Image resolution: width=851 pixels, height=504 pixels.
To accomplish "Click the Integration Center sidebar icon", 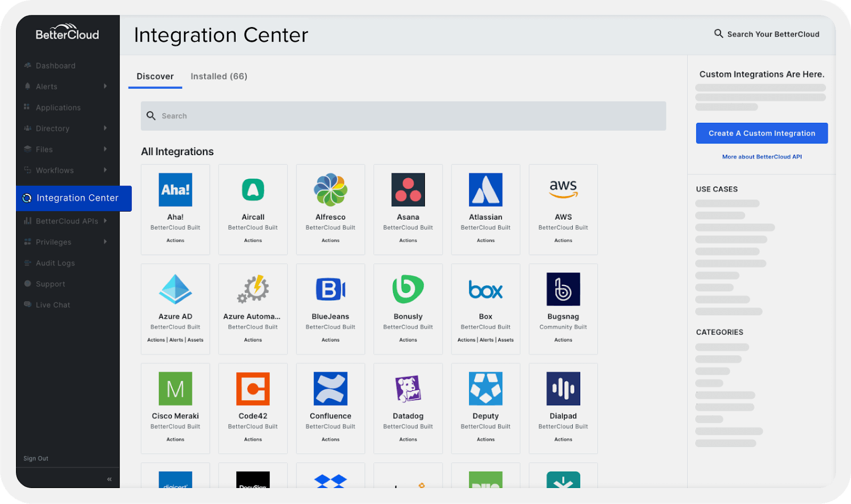I will pyautogui.click(x=27, y=198).
